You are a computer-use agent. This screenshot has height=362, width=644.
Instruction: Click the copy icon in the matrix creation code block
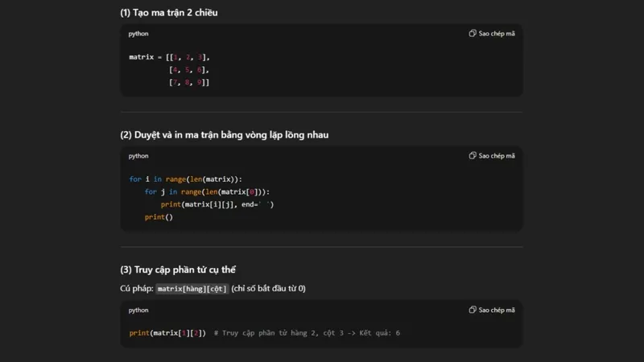pyautogui.click(x=473, y=34)
